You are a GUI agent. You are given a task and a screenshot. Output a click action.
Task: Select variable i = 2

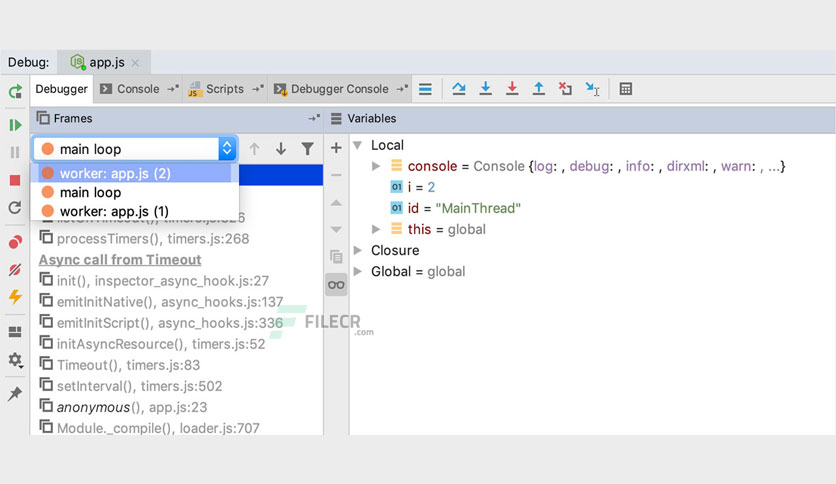tap(413, 187)
